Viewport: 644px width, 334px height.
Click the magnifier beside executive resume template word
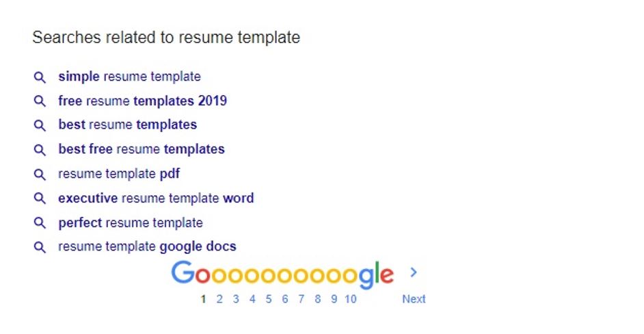[x=40, y=198]
